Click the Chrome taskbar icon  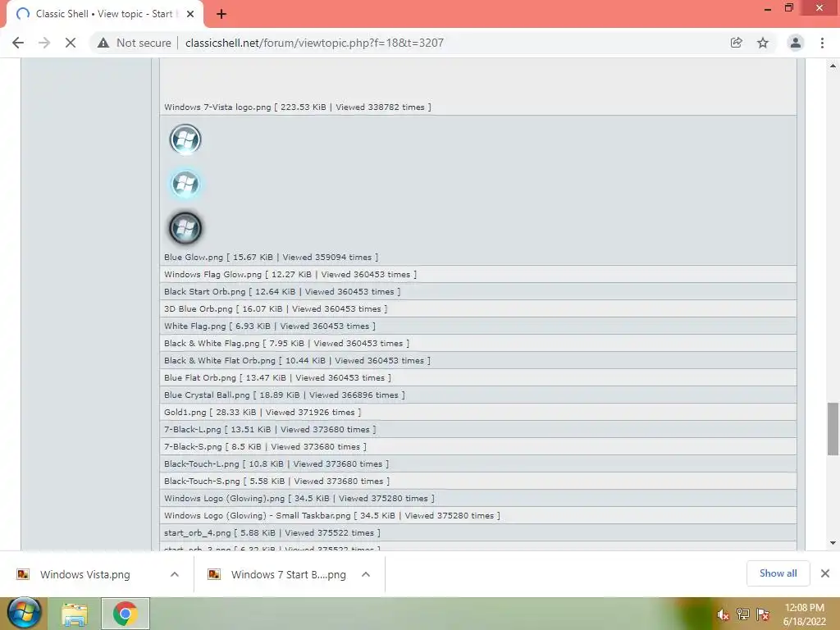[126, 614]
